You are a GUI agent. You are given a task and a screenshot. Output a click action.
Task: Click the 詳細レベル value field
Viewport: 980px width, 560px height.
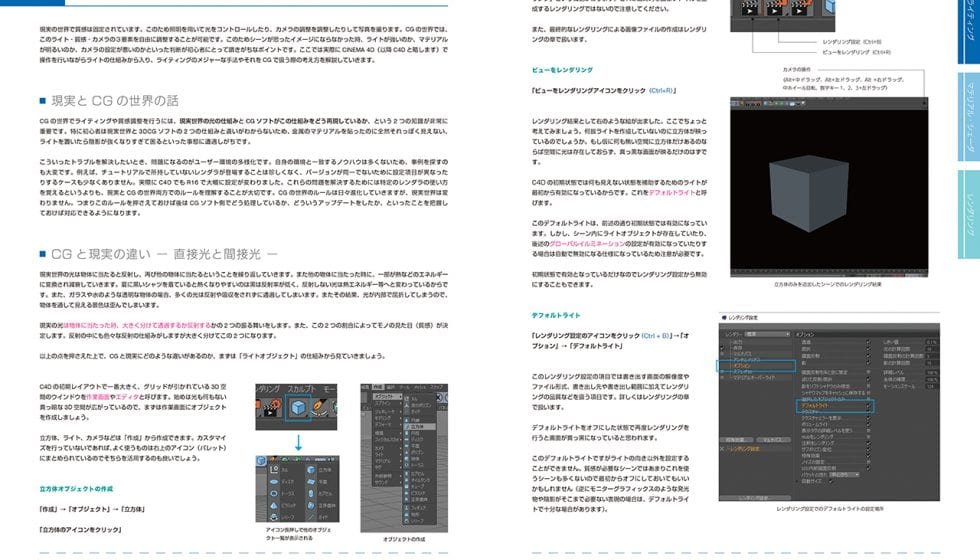[932, 372]
